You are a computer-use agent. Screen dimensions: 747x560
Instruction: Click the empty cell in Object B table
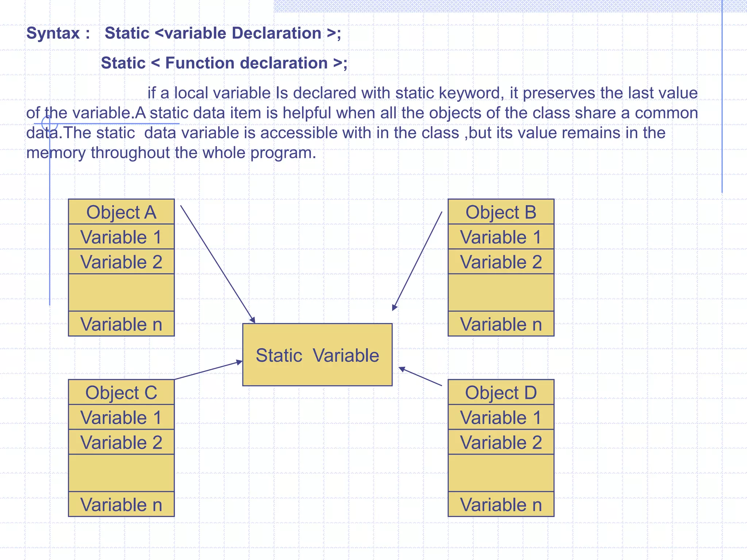click(501, 292)
